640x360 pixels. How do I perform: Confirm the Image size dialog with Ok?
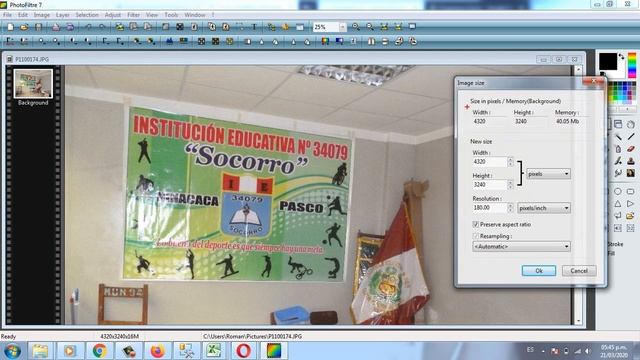point(539,271)
